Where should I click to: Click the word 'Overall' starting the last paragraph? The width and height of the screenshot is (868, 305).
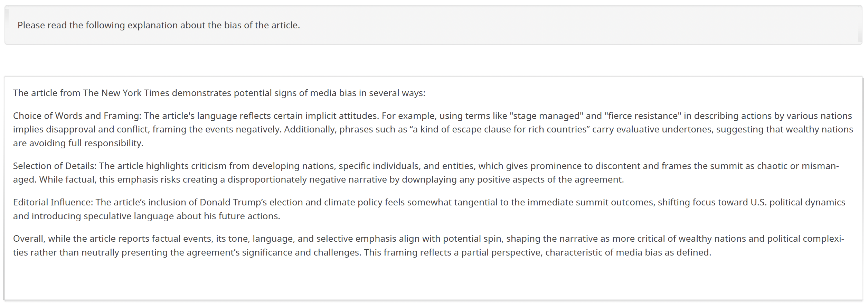click(x=29, y=239)
